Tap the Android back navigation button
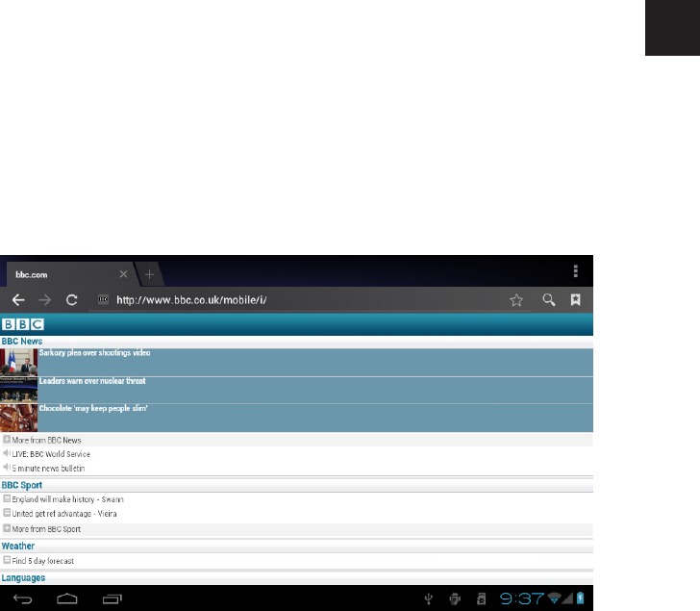This screenshot has height=611, width=700. point(23,598)
